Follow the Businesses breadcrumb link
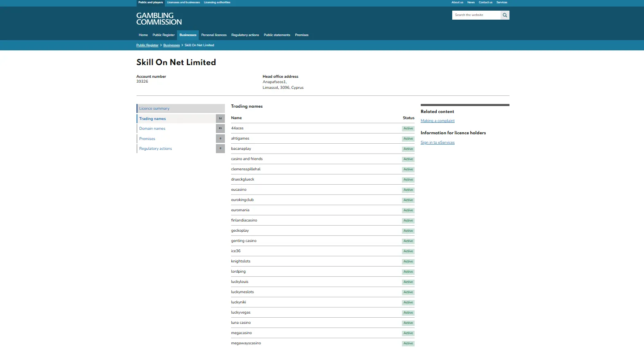The height and width of the screenshot is (348, 644). [x=171, y=45]
